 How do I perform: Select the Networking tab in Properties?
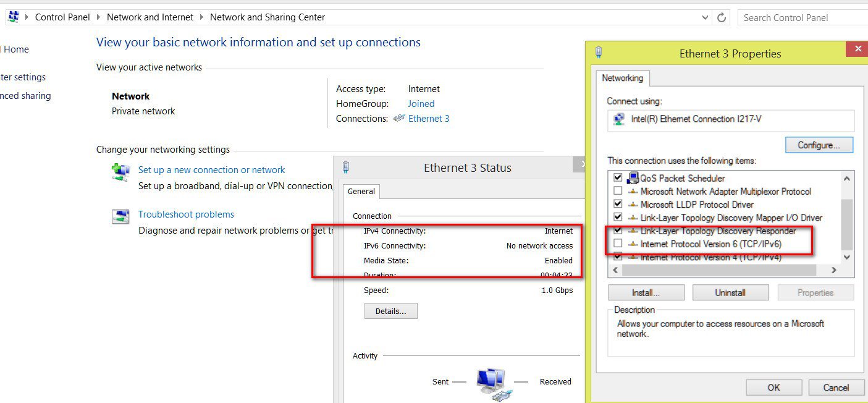[623, 78]
